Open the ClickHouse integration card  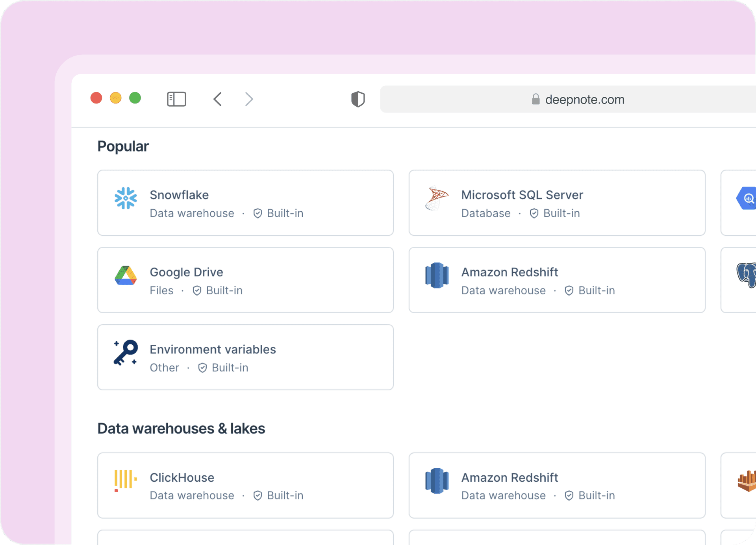point(245,485)
